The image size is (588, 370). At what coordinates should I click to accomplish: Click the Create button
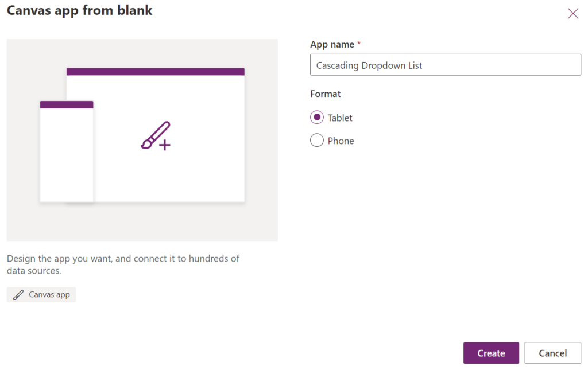click(x=491, y=353)
